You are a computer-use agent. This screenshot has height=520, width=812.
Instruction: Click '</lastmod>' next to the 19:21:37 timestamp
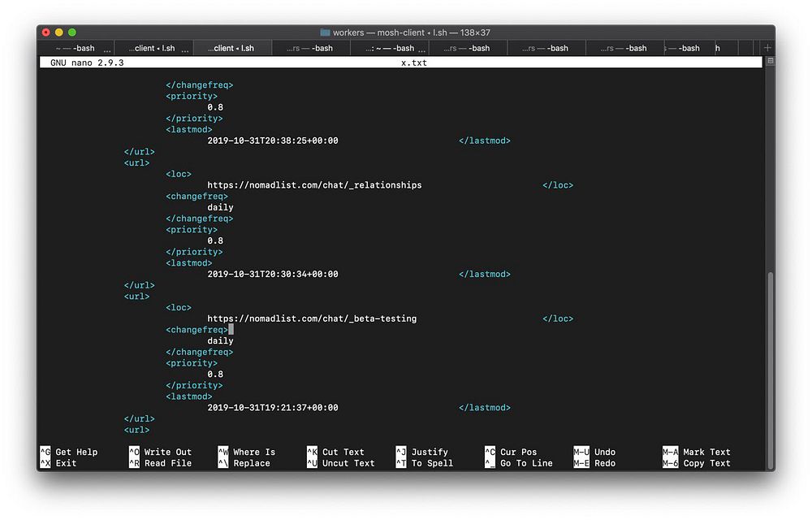point(484,408)
